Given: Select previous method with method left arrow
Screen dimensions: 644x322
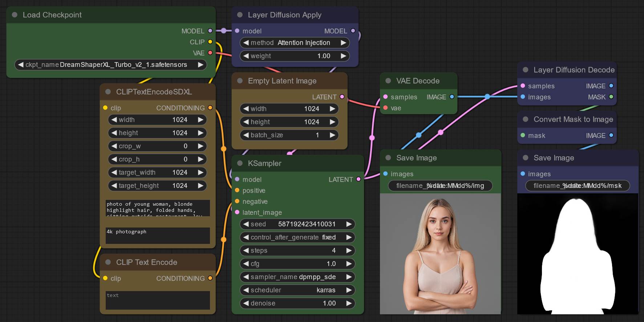Looking at the screenshot, I should pos(246,43).
